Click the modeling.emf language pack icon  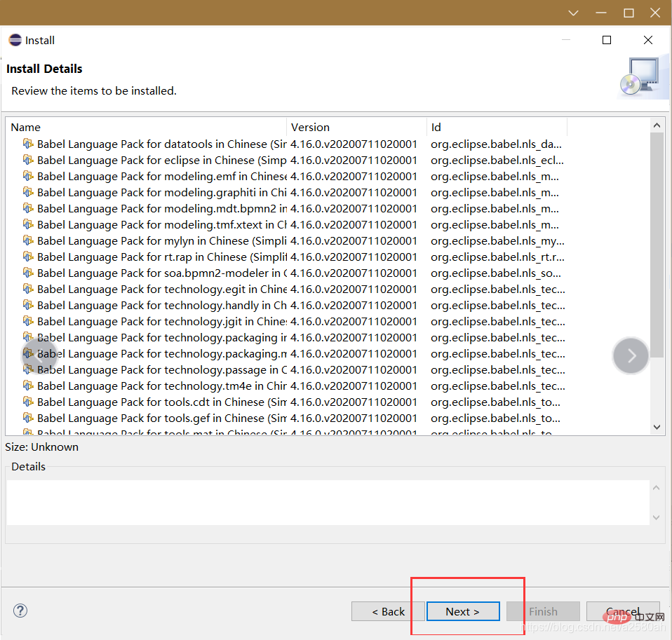click(x=28, y=176)
